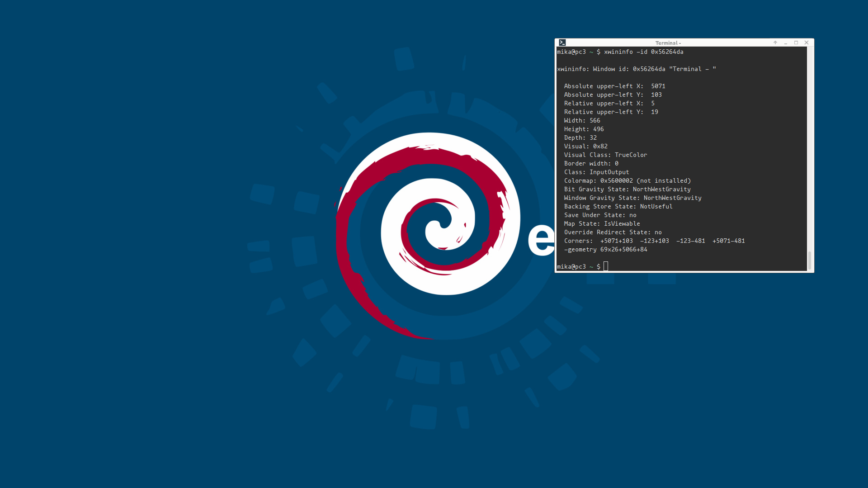Image resolution: width=868 pixels, height=488 pixels.
Task: Click the Width: 566 line
Action: (582, 121)
